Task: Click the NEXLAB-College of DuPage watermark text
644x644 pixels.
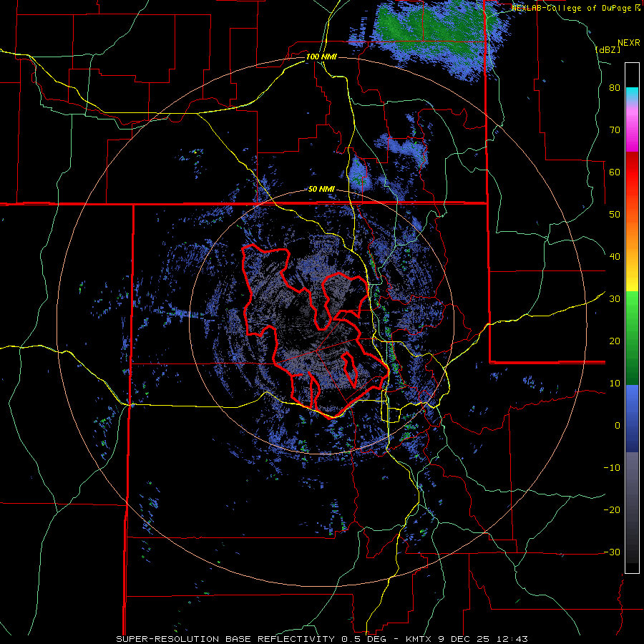Action: 572,8
